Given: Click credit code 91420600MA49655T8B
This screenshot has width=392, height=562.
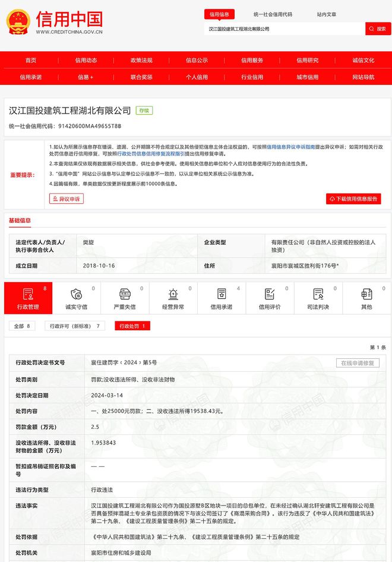Looking at the screenshot, I should [90, 126].
